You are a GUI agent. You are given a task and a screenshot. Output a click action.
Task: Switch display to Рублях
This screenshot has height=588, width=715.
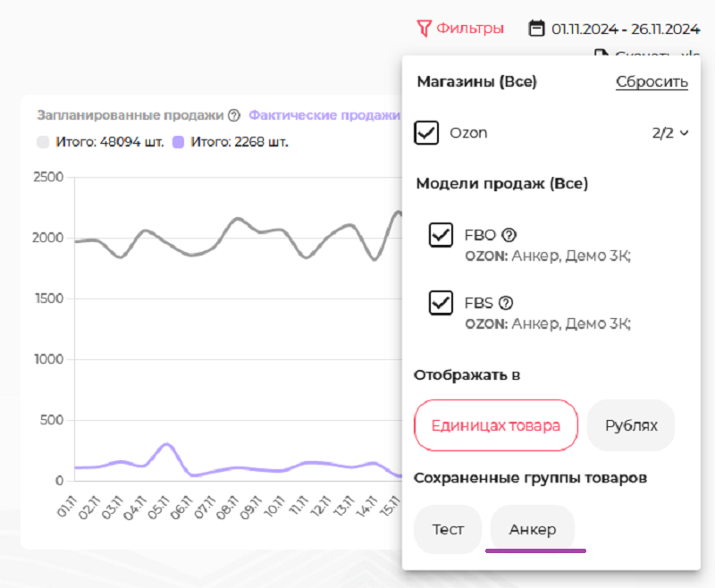pyautogui.click(x=631, y=425)
